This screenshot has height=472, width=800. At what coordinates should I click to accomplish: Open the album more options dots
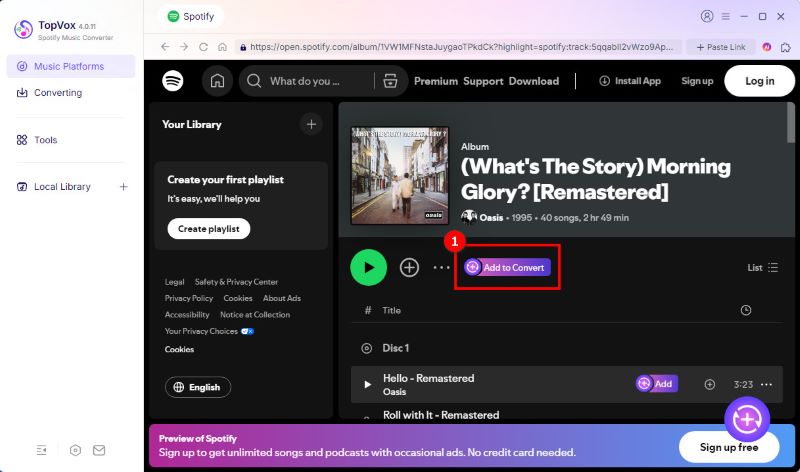coord(442,267)
